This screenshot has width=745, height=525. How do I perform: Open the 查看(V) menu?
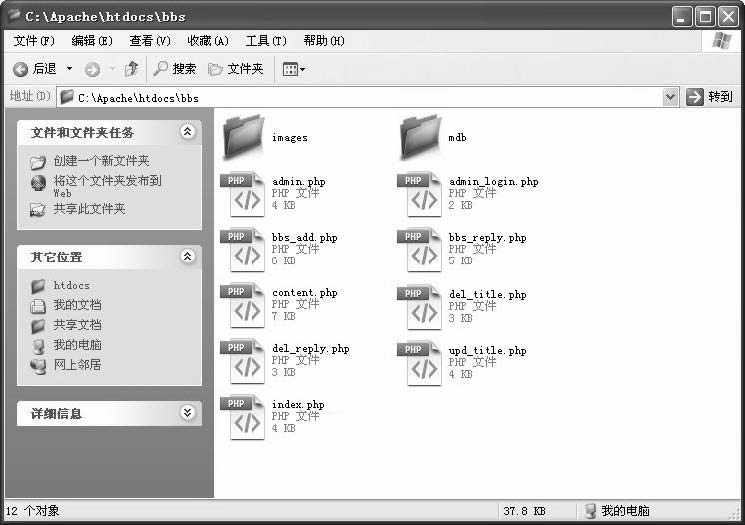click(150, 41)
